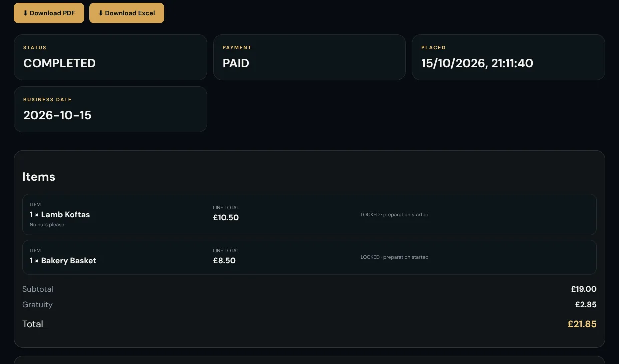Screen dimensions: 619x364
Task: Click the Total label
Action: 33,324
